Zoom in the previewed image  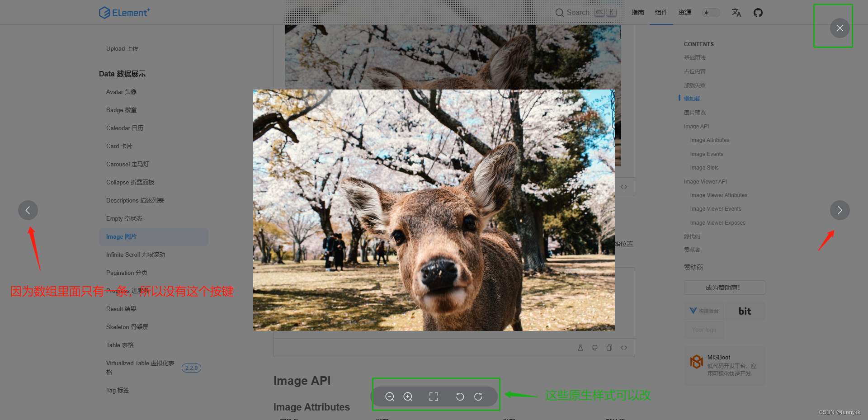point(408,396)
